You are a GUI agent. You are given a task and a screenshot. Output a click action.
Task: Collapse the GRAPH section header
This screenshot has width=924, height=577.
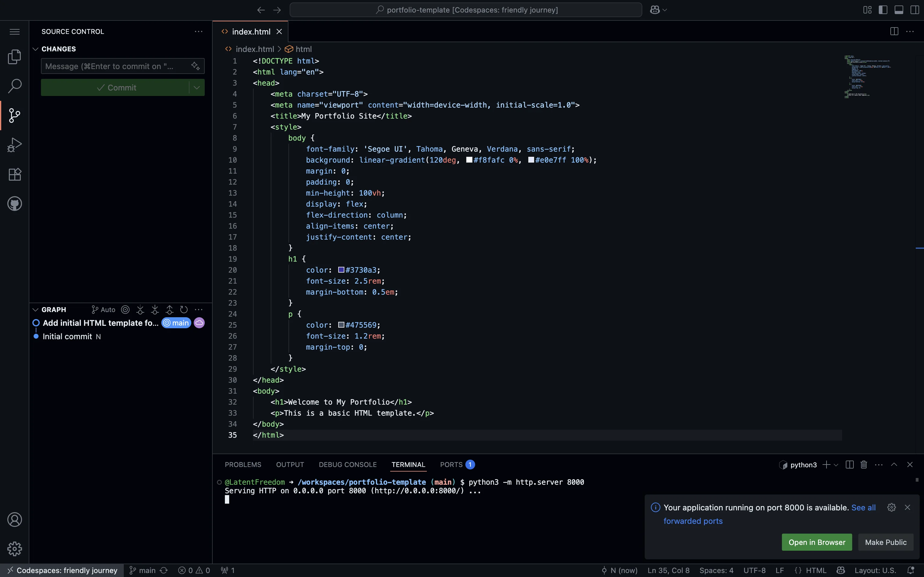35,309
